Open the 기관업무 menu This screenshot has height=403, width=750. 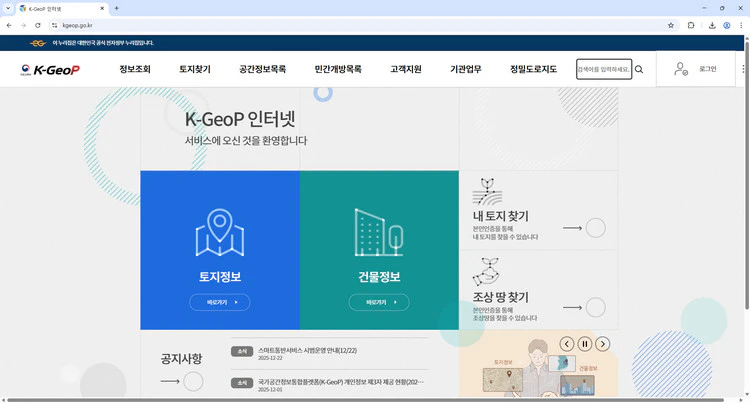click(465, 69)
